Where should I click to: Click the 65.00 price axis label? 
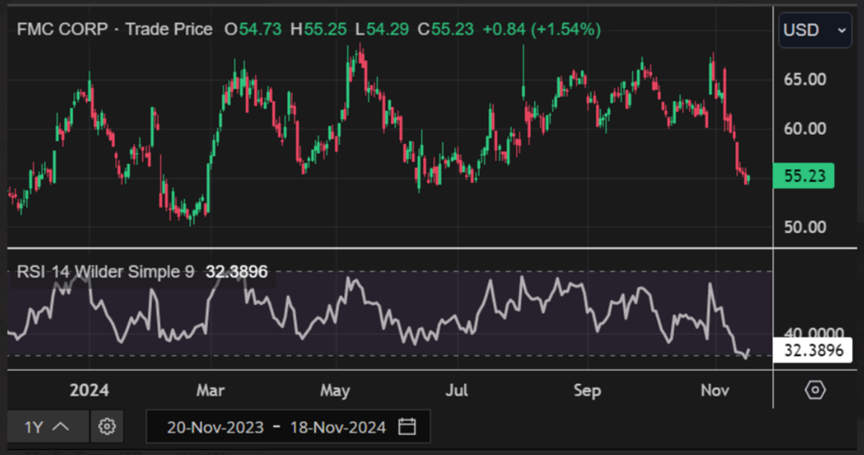click(x=803, y=79)
